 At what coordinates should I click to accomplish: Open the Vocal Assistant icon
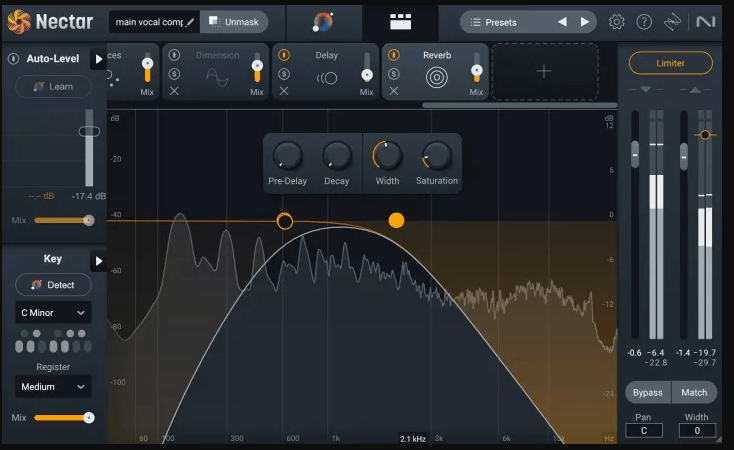(x=323, y=22)
